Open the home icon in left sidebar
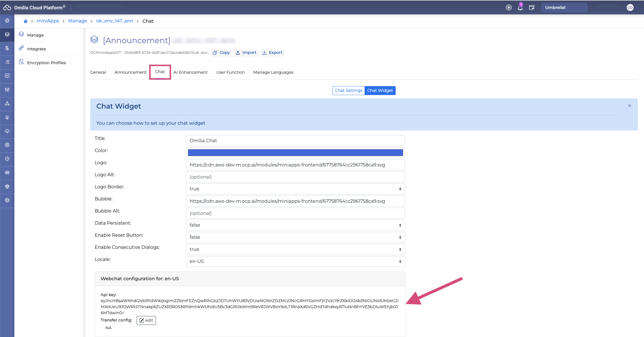 point(7,20)
